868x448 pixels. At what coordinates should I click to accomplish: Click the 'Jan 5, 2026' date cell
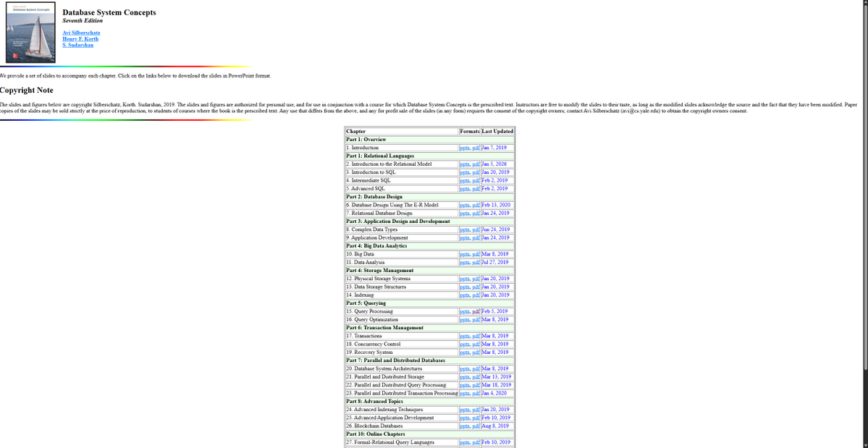[x=497, y=164]
